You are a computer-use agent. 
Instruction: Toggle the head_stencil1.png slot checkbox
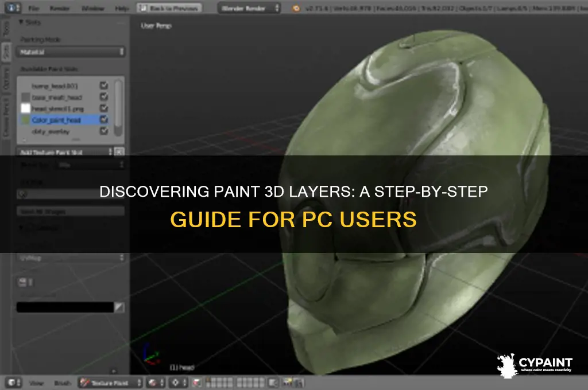(104, 108)
